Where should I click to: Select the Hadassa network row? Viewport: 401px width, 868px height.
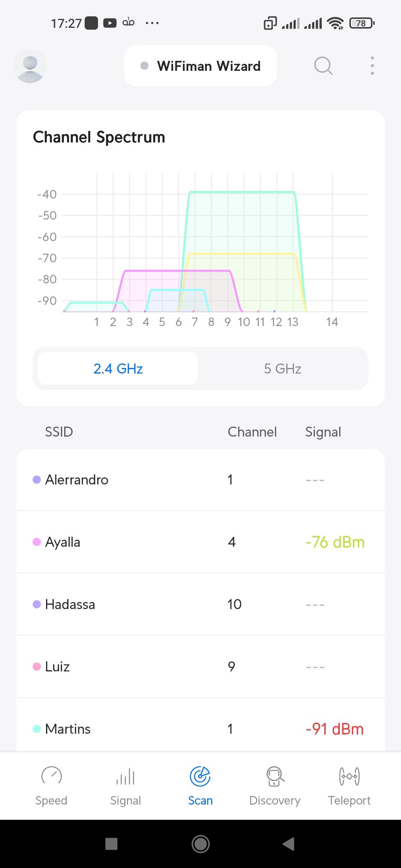[200, 604]
